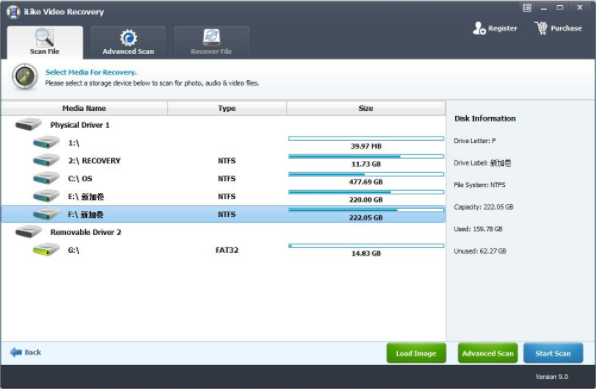Click the Used: 159.78 GB info
Screen dimensions: 596x389
(x=478, y=229)
